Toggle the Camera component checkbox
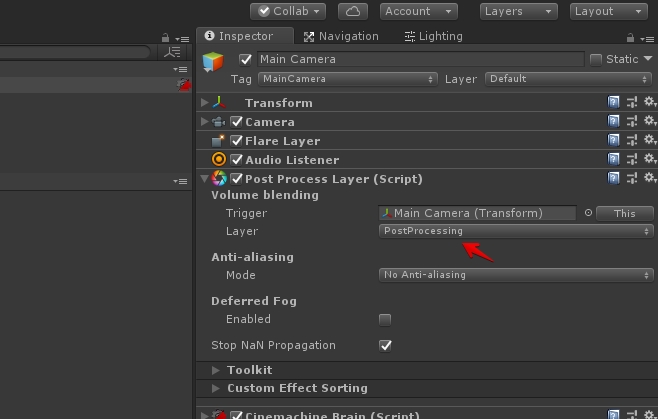The height and width of the screenshot is (419, 658). click(237, 122)
